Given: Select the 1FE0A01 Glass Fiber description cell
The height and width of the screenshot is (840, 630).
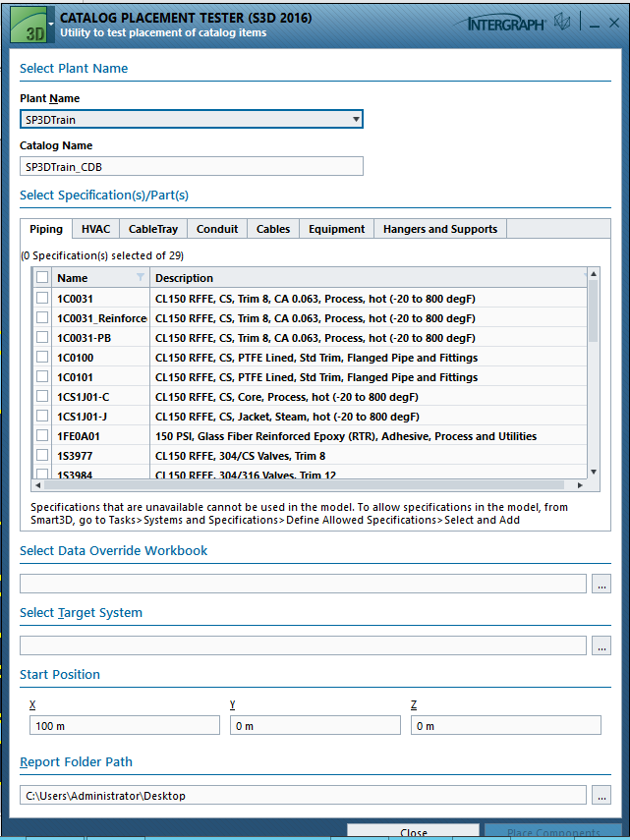Looking at the screenshot, I should click(x=369, y=436).
